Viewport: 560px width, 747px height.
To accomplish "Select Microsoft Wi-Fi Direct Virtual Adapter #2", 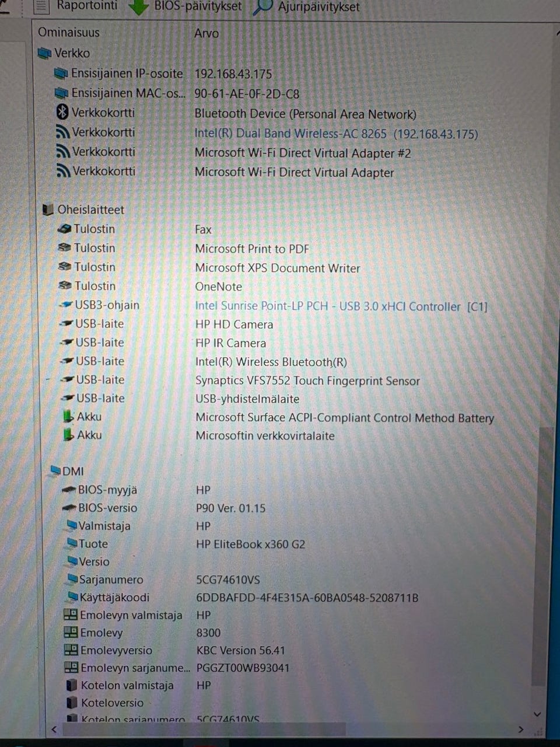I will (x=303, y=153).
